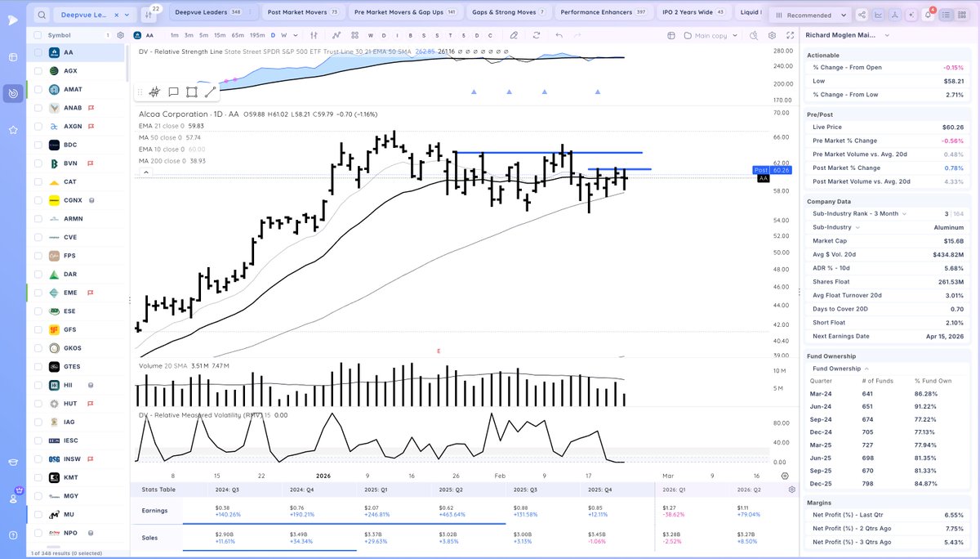The height and width of the screenshot is (559, 980).
Task: Open the Sub-Industry Rank 3 Month dropdown
Action: coord(906,213)
